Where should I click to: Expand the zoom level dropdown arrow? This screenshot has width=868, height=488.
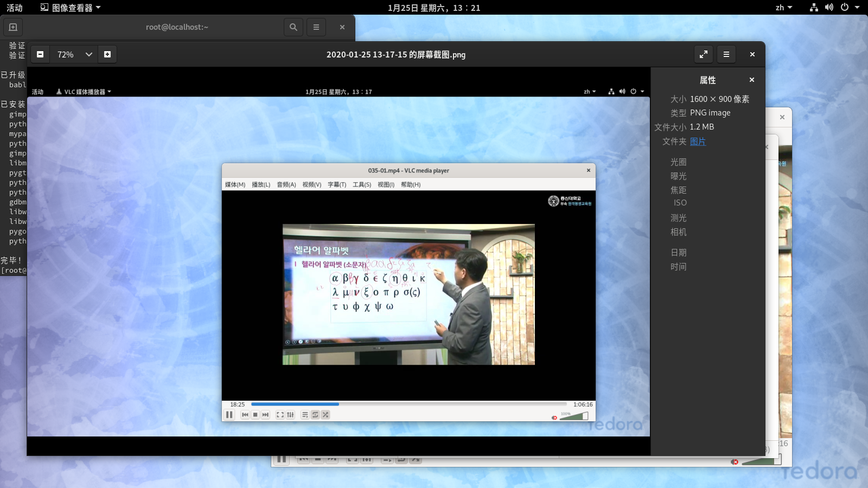coord(89,54)
